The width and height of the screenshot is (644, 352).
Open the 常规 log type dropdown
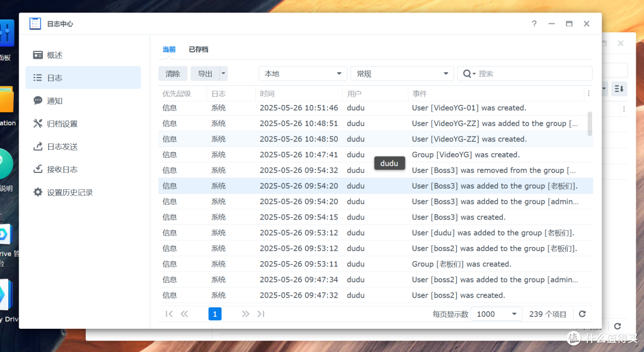(x=402, y=73)
